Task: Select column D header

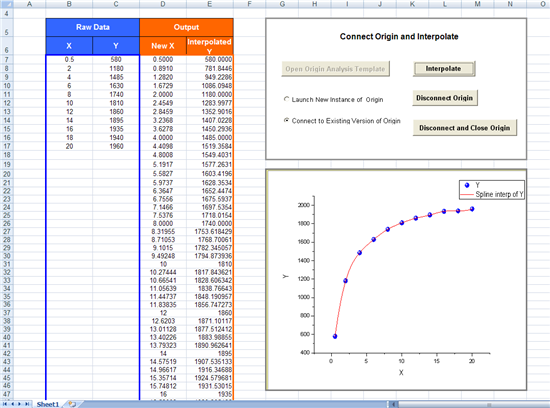Action: point(163,4)
